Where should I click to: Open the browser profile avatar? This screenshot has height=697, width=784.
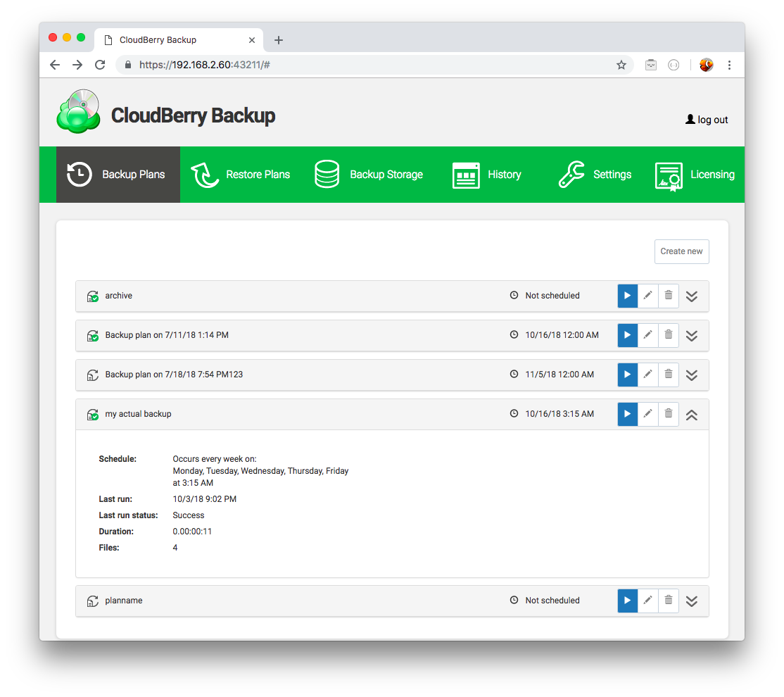[707, 65]
